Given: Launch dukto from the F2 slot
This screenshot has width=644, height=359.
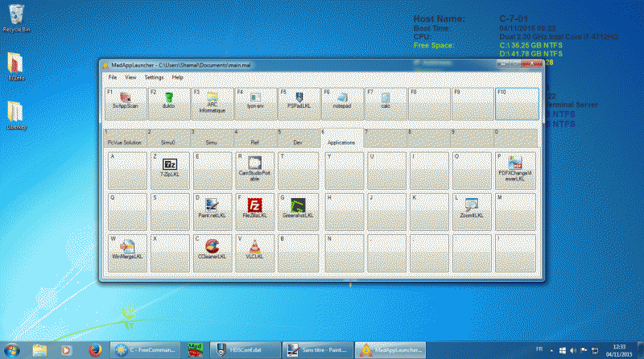Looking at the screenshot, I should pyautogui.click(x=169, y=104).
